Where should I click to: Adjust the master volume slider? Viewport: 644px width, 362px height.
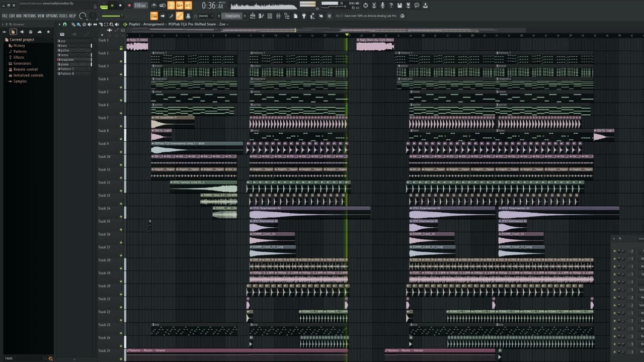coord(112,16)
